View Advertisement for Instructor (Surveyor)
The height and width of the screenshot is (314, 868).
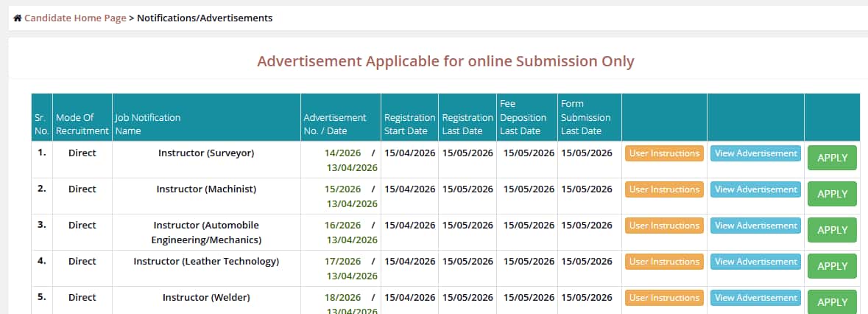(x=755, y=153)
